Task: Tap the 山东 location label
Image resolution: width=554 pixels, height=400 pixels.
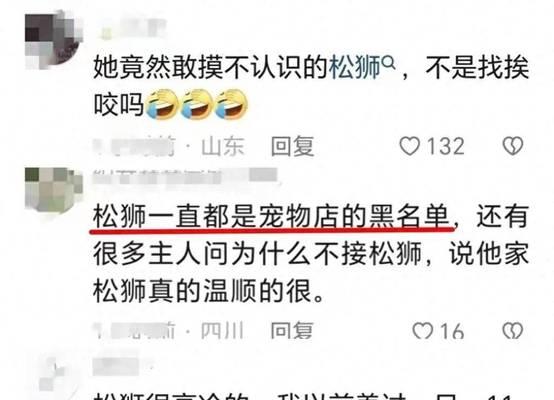Action: coord(223,146)
